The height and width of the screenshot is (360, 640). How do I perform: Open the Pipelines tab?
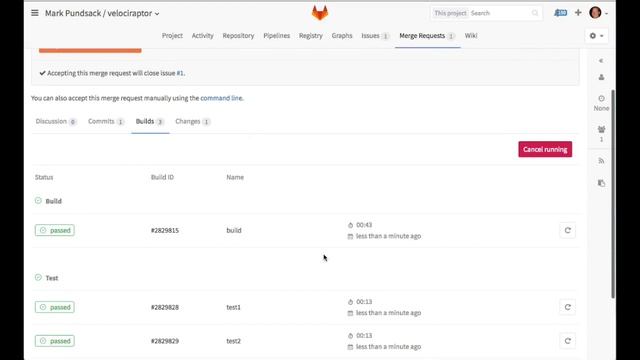276,36
